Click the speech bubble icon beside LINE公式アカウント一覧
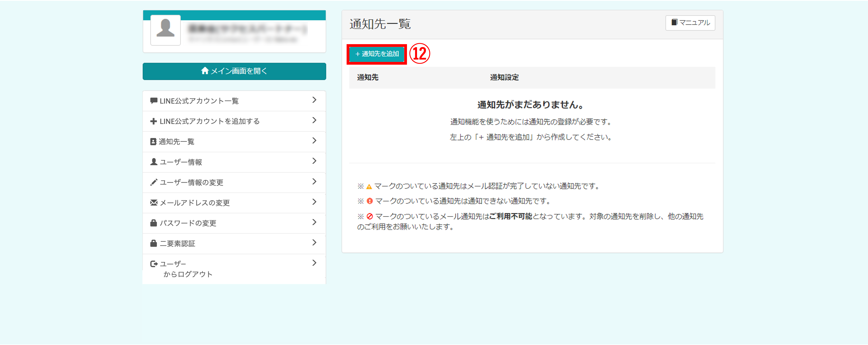868x345 pixels. coord(154,101)
